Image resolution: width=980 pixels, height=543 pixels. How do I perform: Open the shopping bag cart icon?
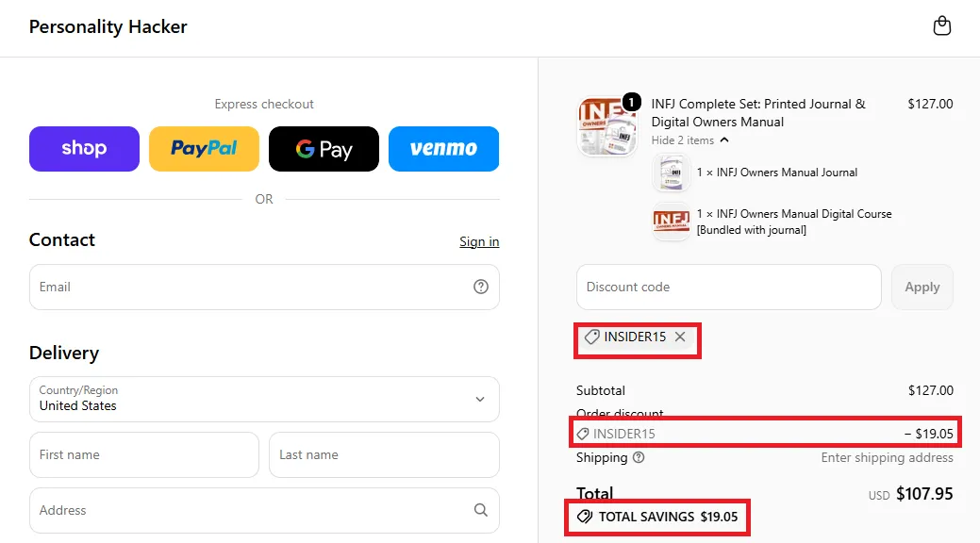click(x=942, y=25)
